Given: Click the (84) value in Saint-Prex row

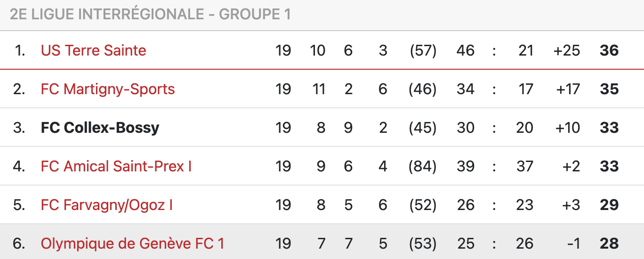Looking at the screenshot, I should (423, 166).
